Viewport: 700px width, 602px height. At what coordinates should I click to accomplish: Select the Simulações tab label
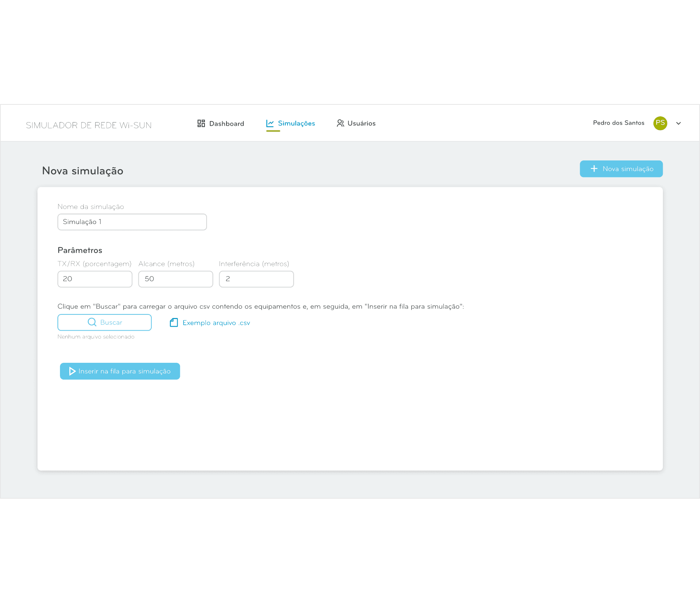296,124
